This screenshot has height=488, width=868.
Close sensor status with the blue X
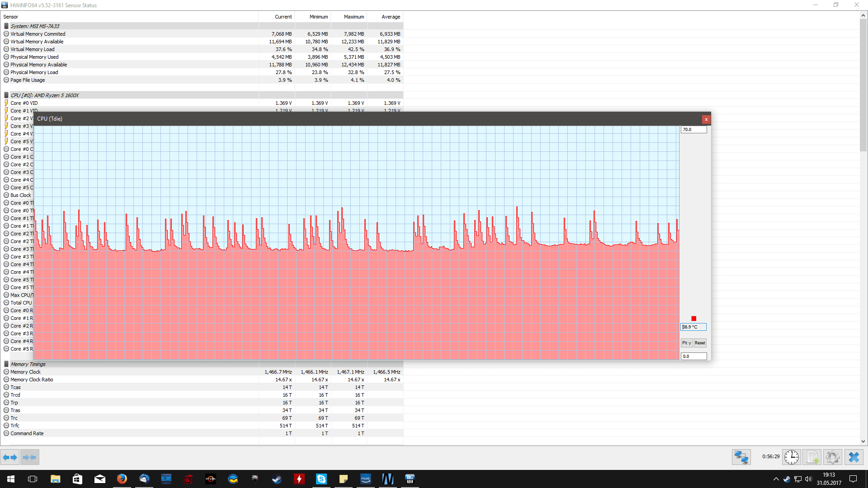point(854,457)
